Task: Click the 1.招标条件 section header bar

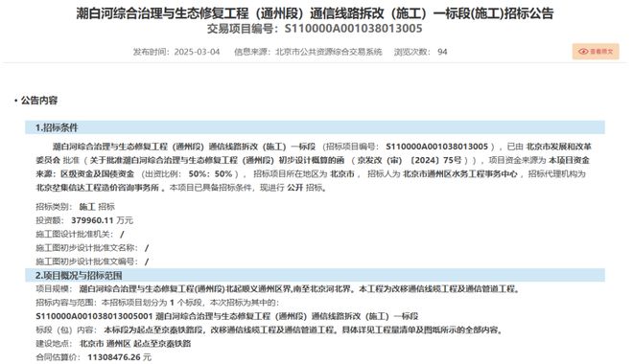Action: [x=315, y=127]
